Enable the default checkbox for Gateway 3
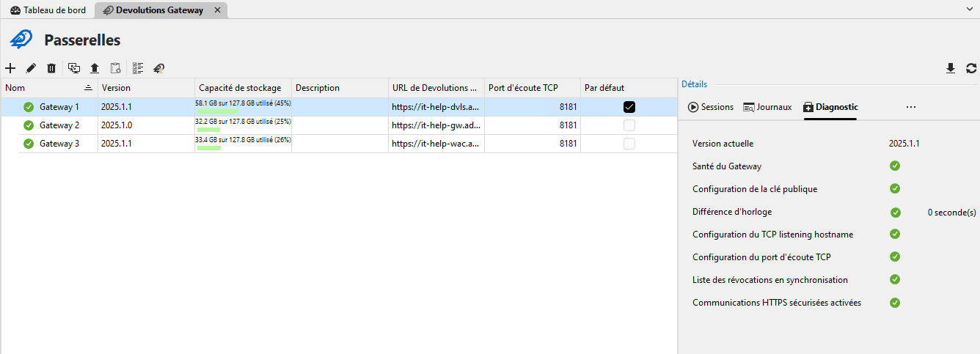 click(x=629, y=144)
